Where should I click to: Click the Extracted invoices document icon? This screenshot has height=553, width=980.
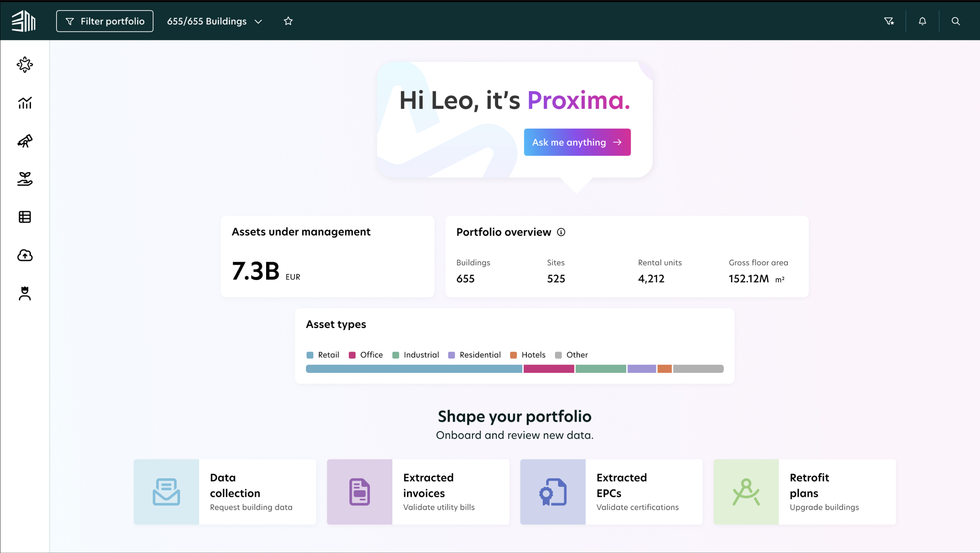pyautogui.click(x=359, y=492)
